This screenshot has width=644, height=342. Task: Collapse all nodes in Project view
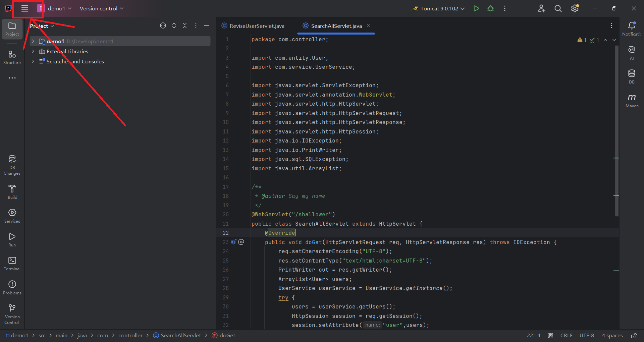[x=185, y=25]
